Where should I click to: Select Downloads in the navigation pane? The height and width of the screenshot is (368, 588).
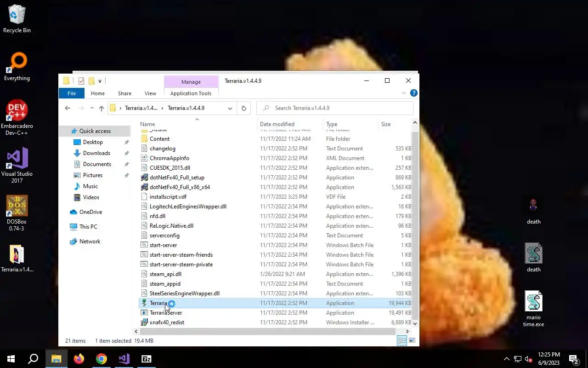(x=96, y=153)
